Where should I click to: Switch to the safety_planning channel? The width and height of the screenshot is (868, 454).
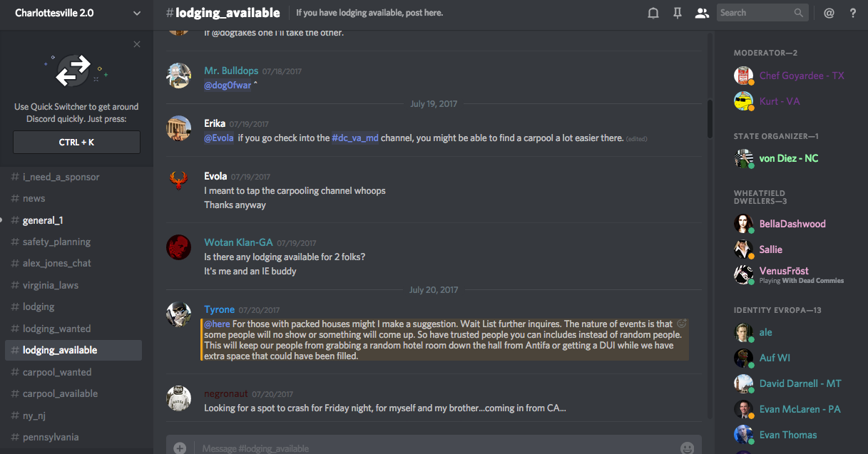click(56, 242)
